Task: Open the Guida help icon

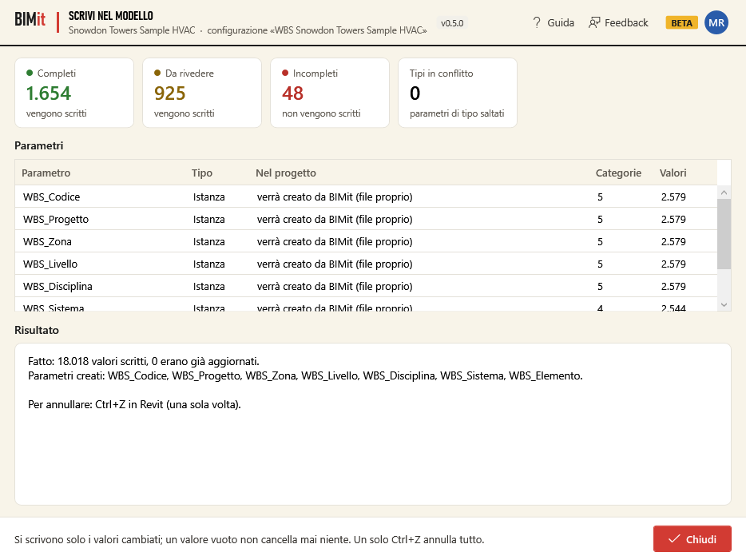Action: click(x=537, y=22)
